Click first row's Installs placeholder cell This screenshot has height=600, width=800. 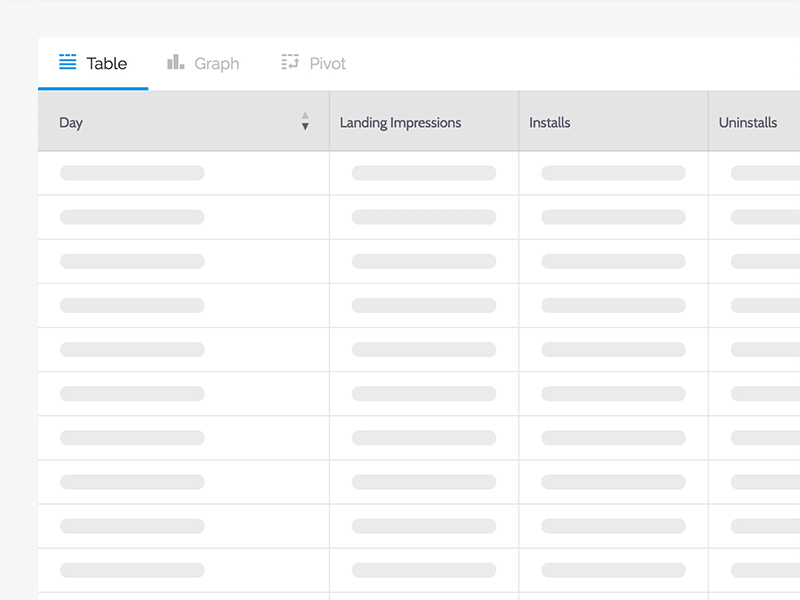coord(613,173)
